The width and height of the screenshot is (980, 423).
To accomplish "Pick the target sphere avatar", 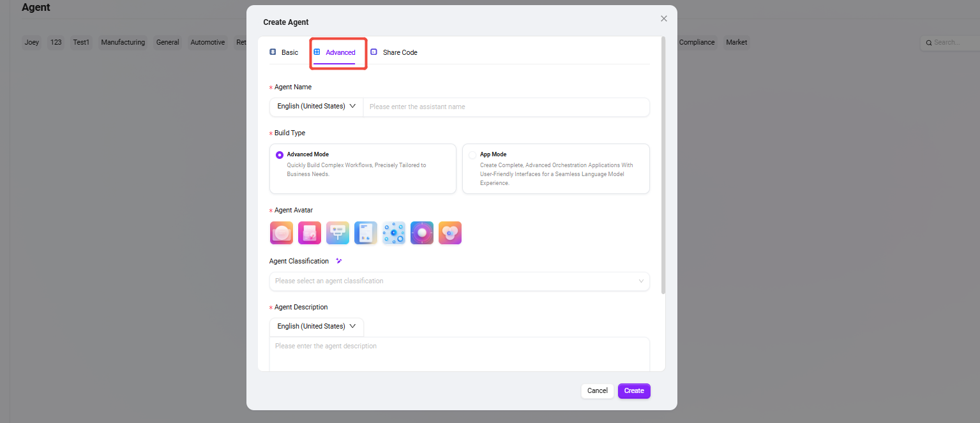I will coord(421,233).
